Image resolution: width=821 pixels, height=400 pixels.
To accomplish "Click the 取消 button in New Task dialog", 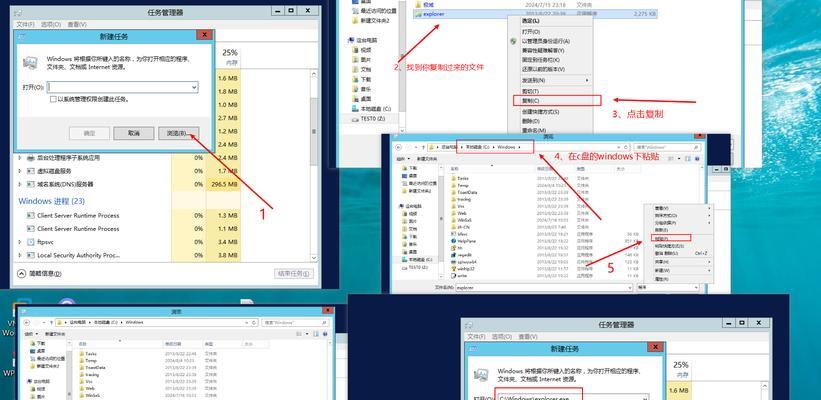I will point(134,133).
